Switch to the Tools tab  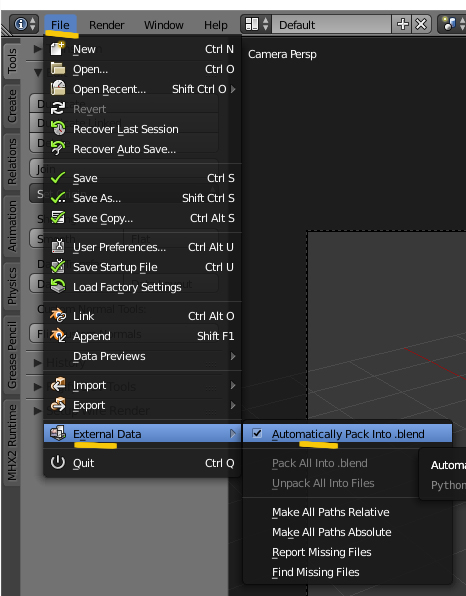pos(11,60)
